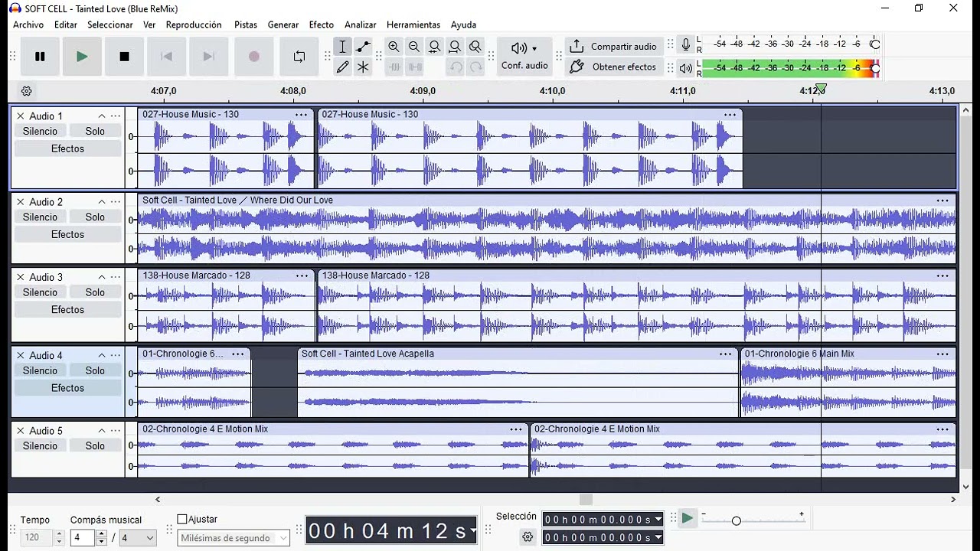Open Conf. audio setup dropdown
Screen dimensions: 980x551
[x=524, y=57]
